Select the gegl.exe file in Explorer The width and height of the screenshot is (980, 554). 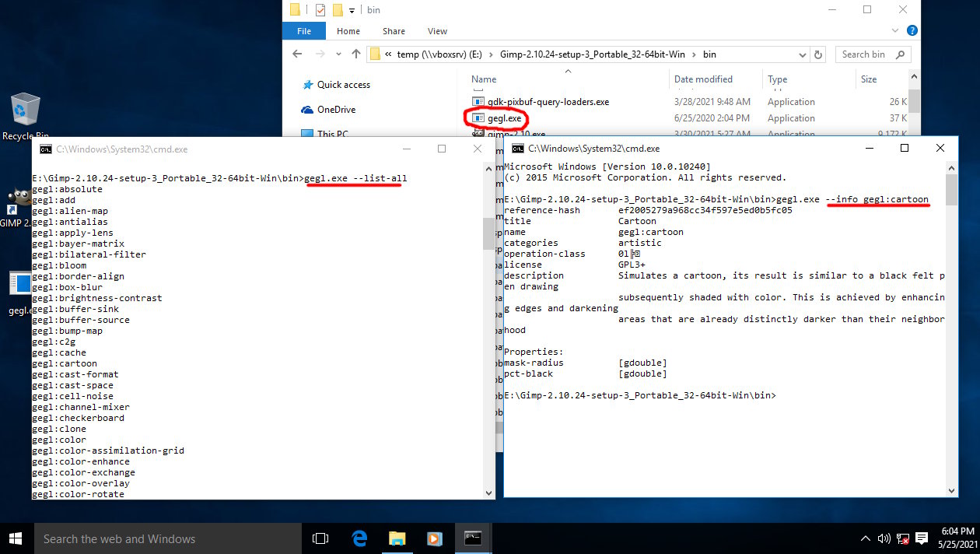(504, 118)
